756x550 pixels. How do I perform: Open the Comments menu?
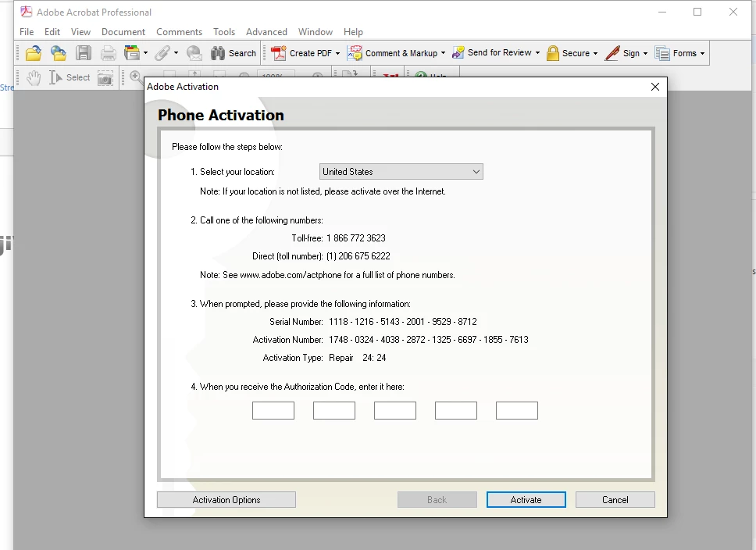tap(179, 32)
